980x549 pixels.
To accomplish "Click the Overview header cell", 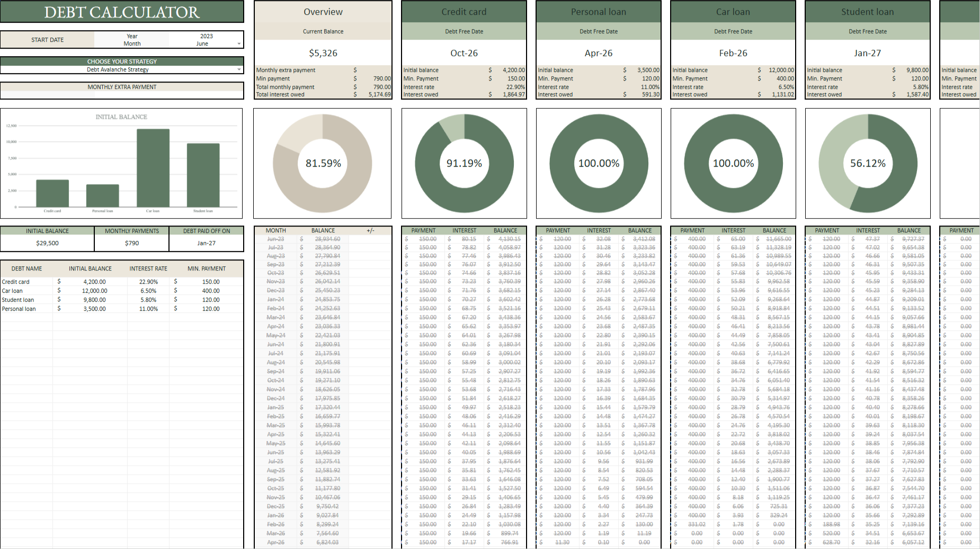I will (323, 12).
